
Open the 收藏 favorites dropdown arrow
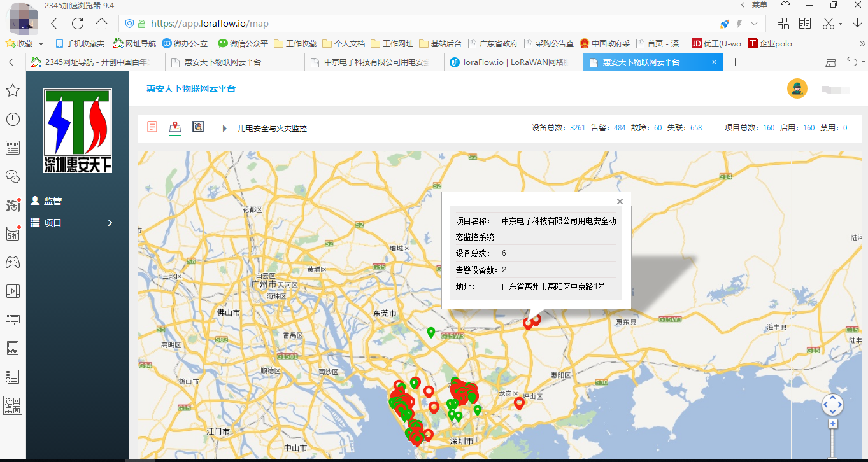coord(41,44)
